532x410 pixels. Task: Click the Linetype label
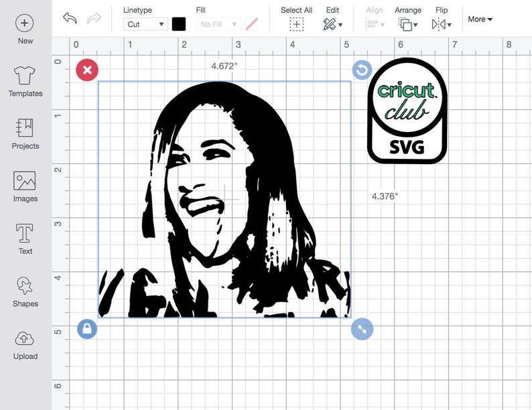pos(137,10)
